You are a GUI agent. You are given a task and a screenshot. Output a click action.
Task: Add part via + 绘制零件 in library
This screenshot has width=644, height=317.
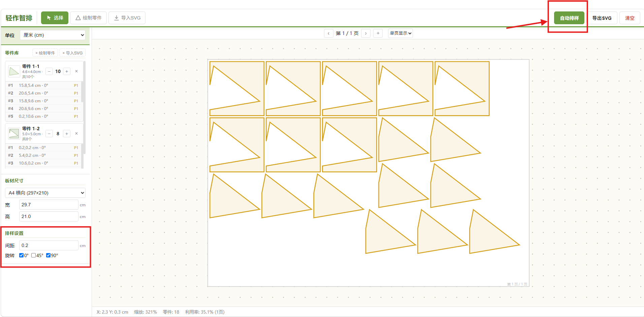45,53
